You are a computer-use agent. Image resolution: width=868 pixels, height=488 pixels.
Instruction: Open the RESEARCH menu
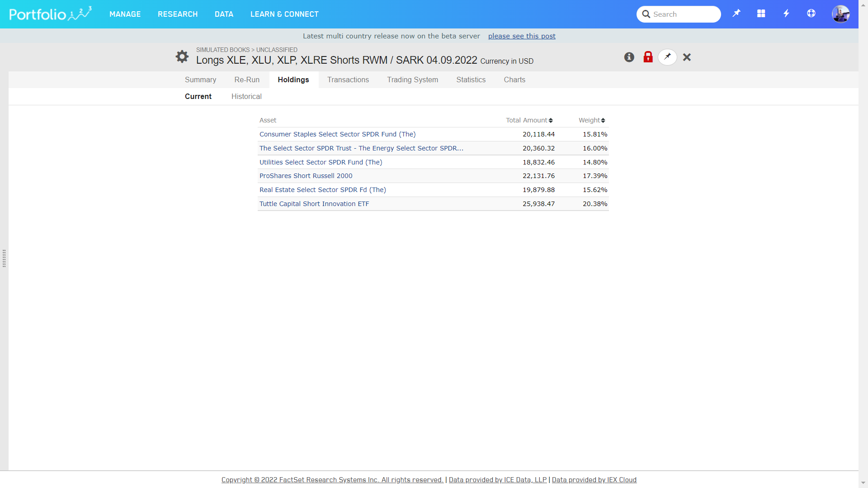click(178, 14)
